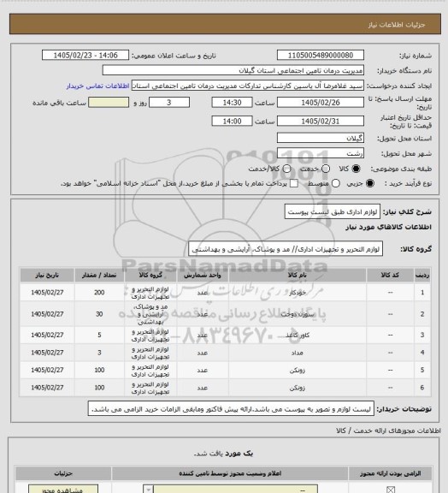
Task: Click quantity 3 in the مداد row
Action: point(99,353)
